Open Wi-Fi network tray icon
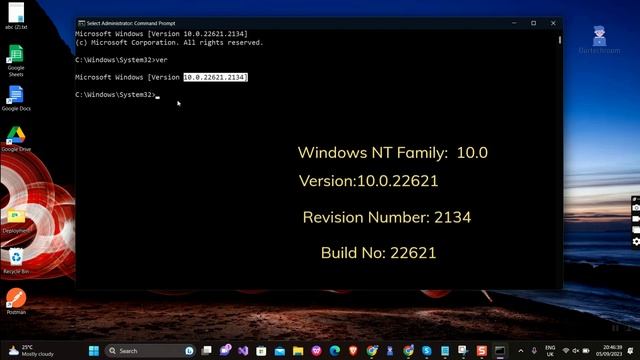Screen dimensions: 640x360 566,351
